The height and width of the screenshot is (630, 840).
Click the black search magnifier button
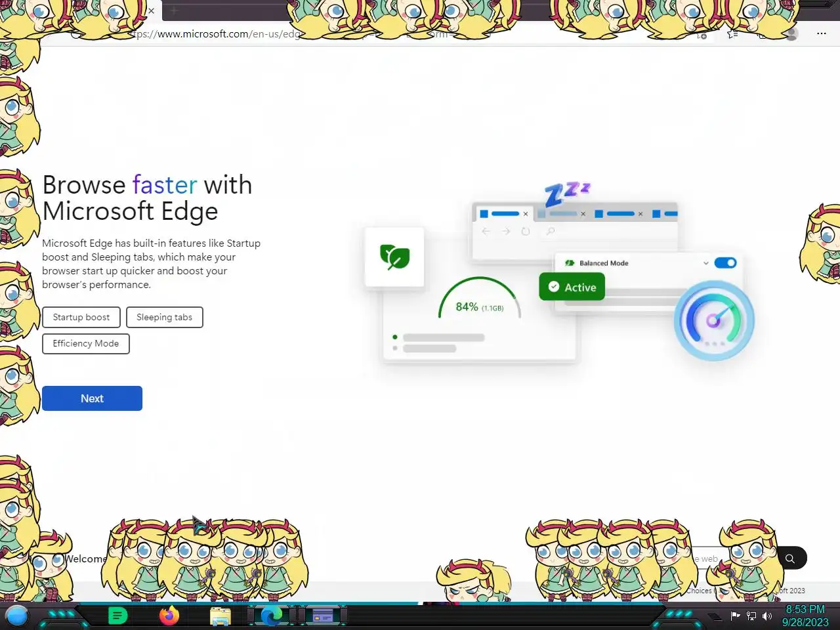pos(790,558)
